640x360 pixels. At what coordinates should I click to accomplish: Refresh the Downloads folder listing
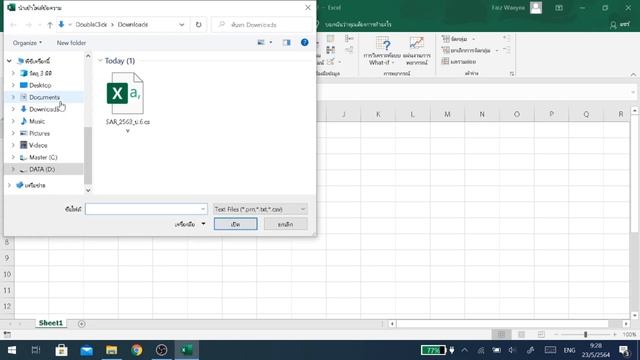click(x=198, y=25)
